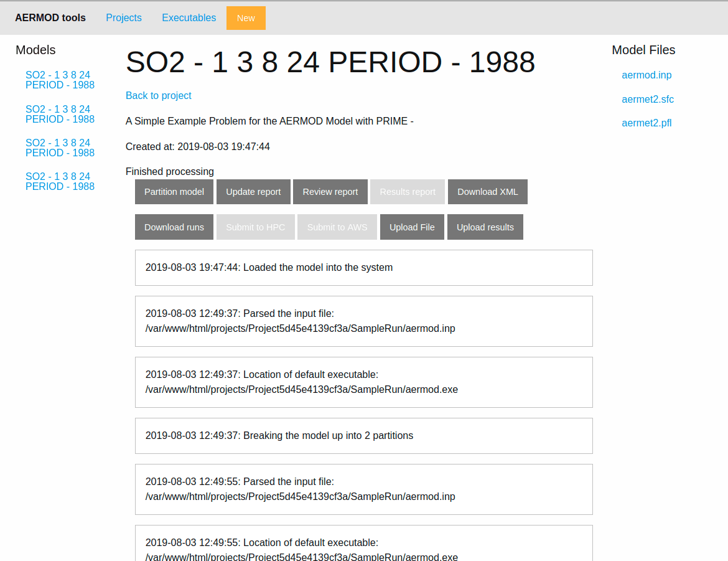Click the Upload File button
This screenshot has width=728, height=561.
(412, 227)
